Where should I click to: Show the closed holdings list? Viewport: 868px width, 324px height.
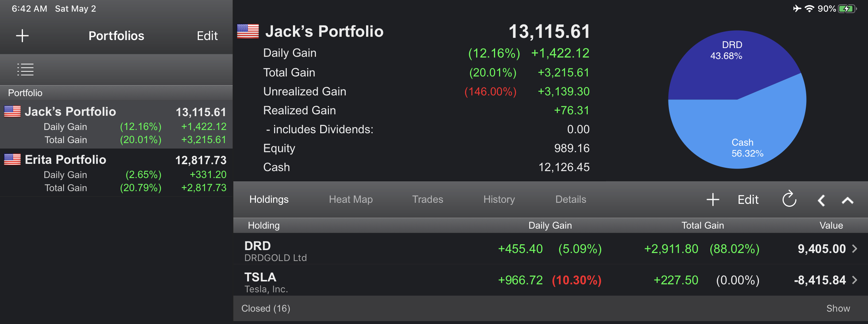tap(838, 308)
